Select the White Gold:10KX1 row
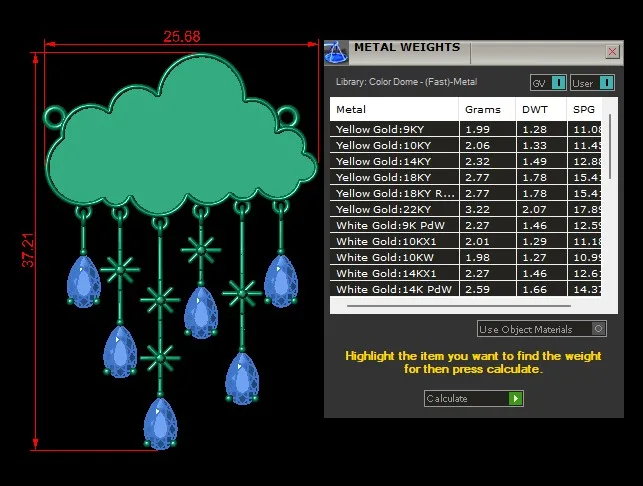 point(465,241)
